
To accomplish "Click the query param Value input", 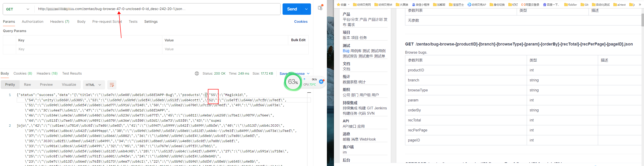I will (x=235, y=49).
